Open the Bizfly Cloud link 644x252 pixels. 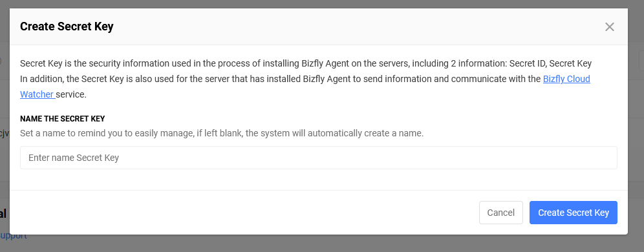point(566,79)
